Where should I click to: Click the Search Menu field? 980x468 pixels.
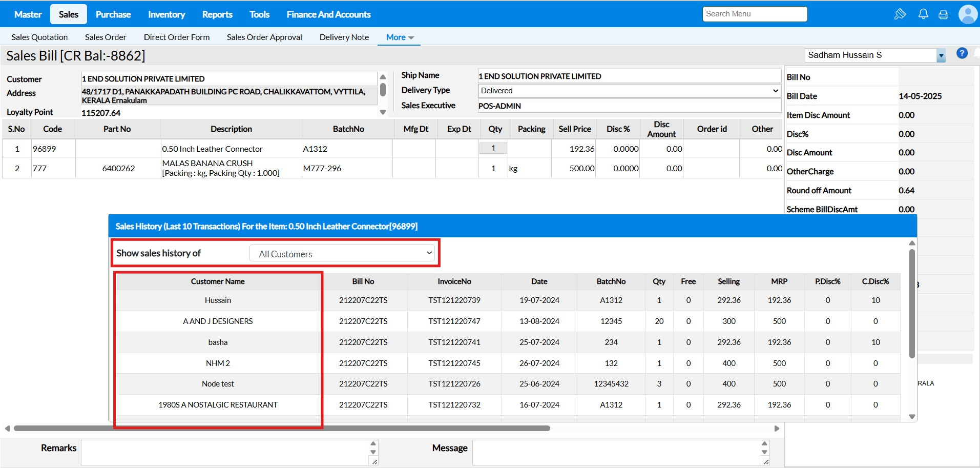coord(755,14)
